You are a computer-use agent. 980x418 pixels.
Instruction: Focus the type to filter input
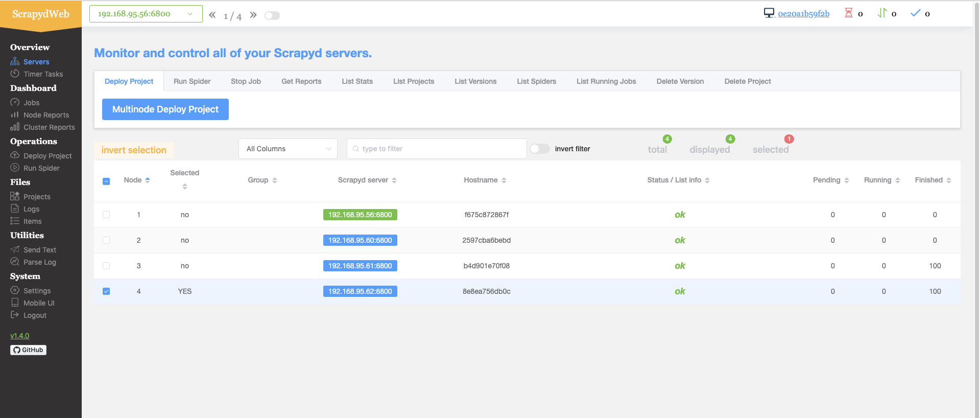(437, 149)
